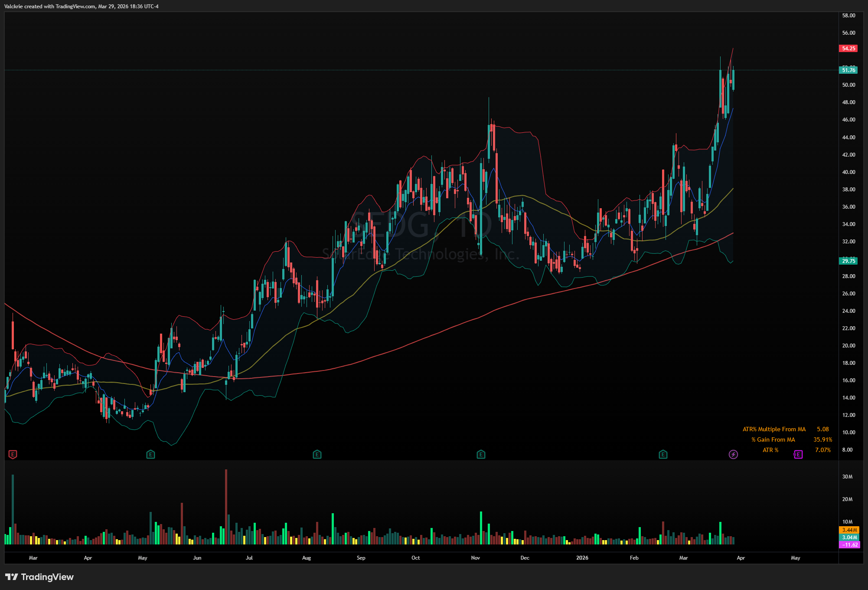The height and width of the screenshot is (590, 868).
Task: Click the 30M volume axis label
Action: pyautogui.click(x=847, y=477)
